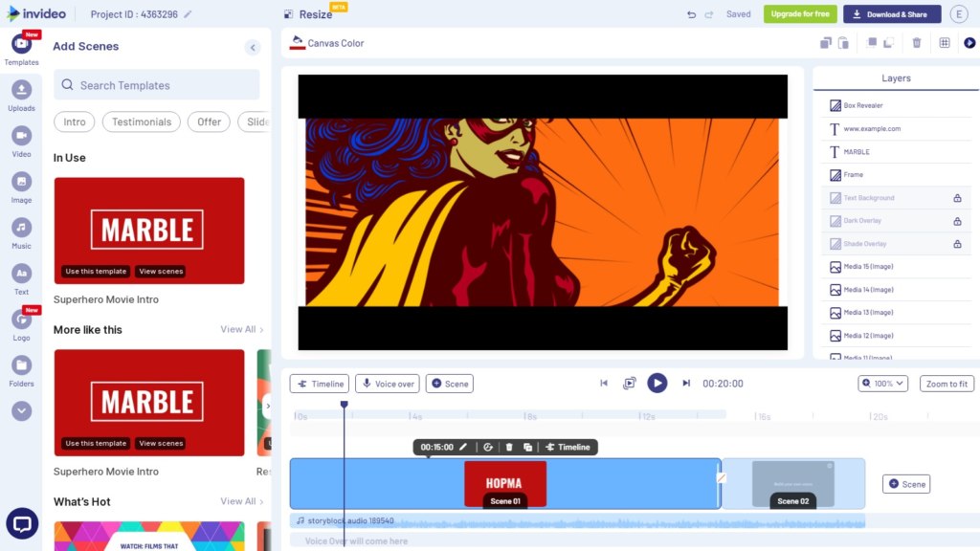Screen dimensions: 980x551
Task: Collapse the Add Scenes panel
Action: (x=253, y=48)
